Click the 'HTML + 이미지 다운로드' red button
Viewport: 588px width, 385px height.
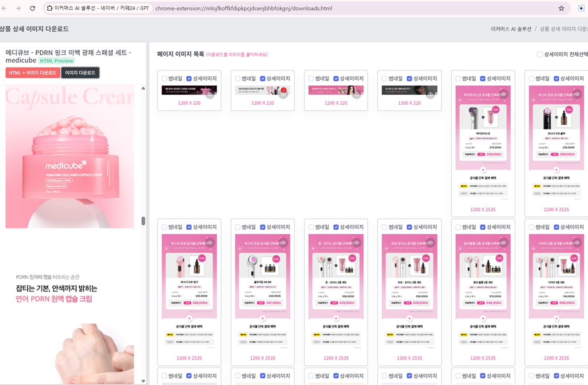33,73
